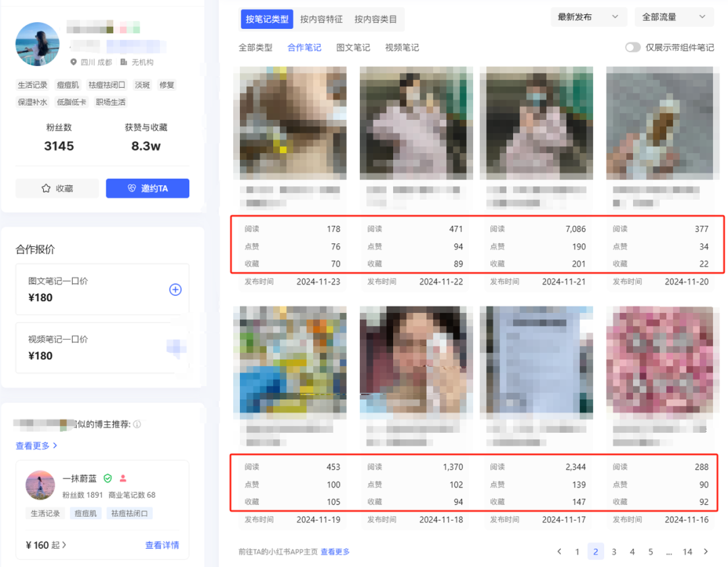This screenshot has height=567, width=728.
Task: Click the star icon on the 收藏 button
Action: (46, 188)
